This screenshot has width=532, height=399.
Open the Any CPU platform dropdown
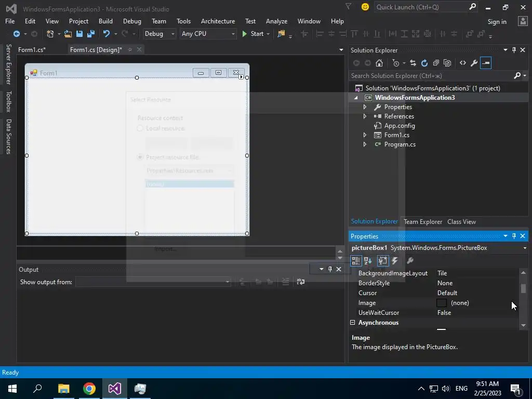click(x=208, y=34)
